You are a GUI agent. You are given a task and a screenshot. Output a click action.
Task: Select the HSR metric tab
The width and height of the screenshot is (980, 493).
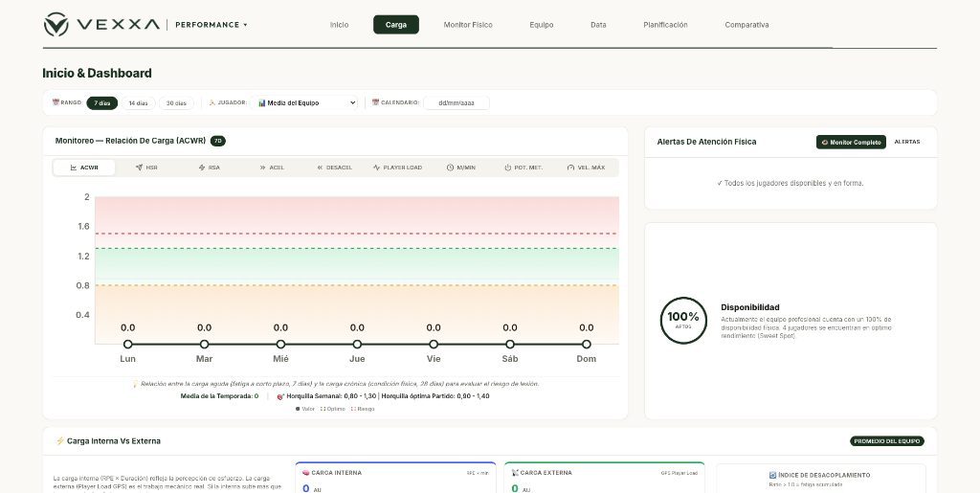click(x=146, y=168)
